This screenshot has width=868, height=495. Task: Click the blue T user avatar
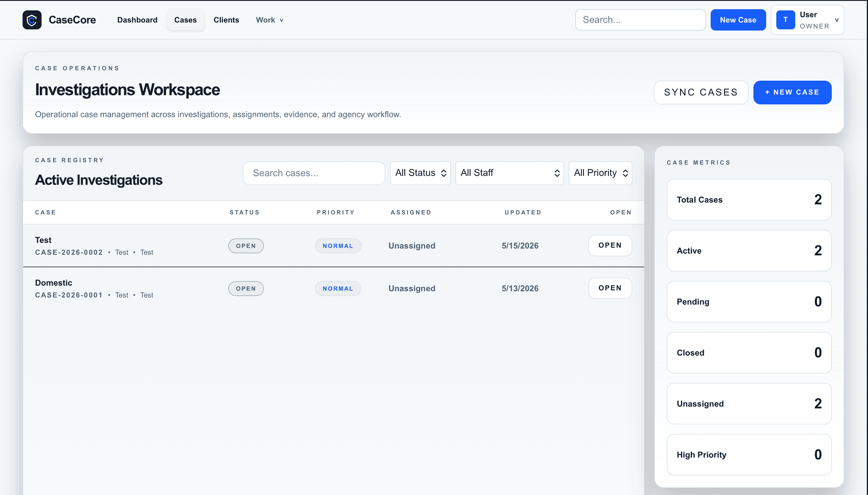(785, 20)
